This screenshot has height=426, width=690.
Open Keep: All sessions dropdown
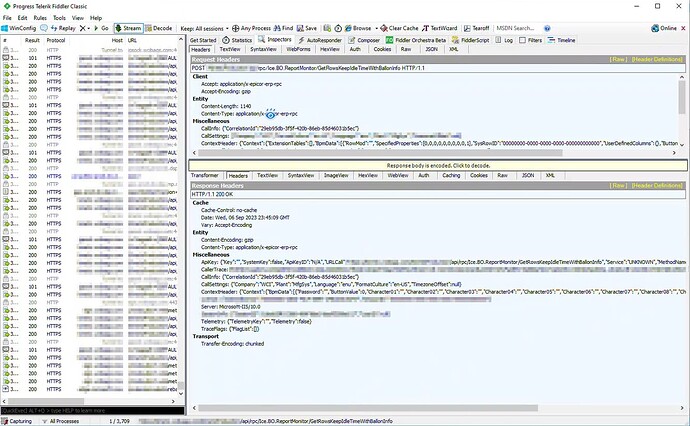point(205,28)
